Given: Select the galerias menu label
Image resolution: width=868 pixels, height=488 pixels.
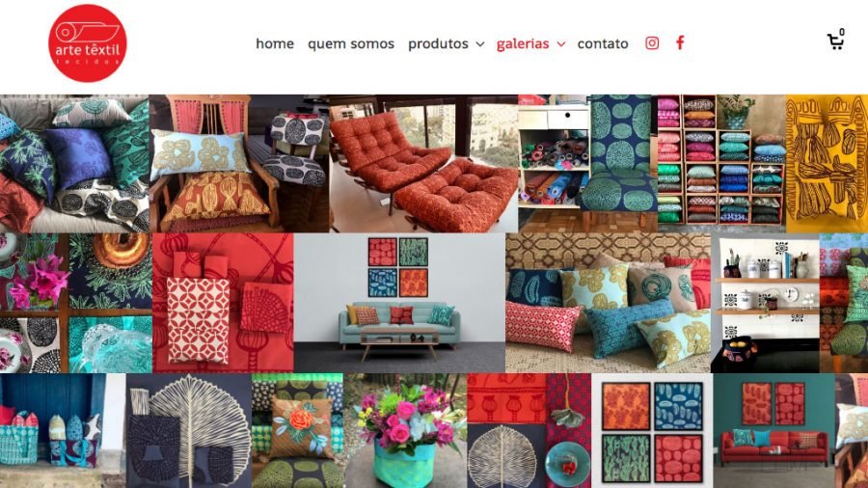Looking at the screenshot, I should pyautogui.click(x=523, y=43).
